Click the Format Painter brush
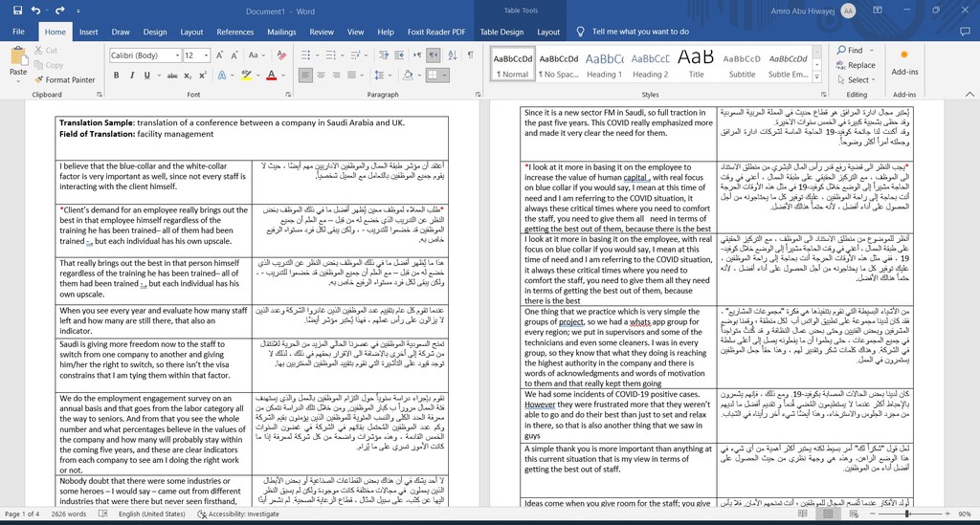 [x=65, y=80]
